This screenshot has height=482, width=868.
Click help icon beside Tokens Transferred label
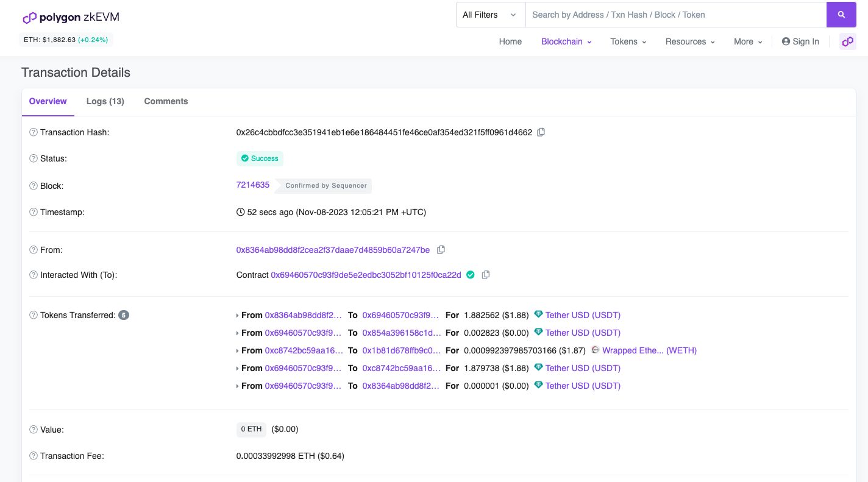[x=34, y=315]
